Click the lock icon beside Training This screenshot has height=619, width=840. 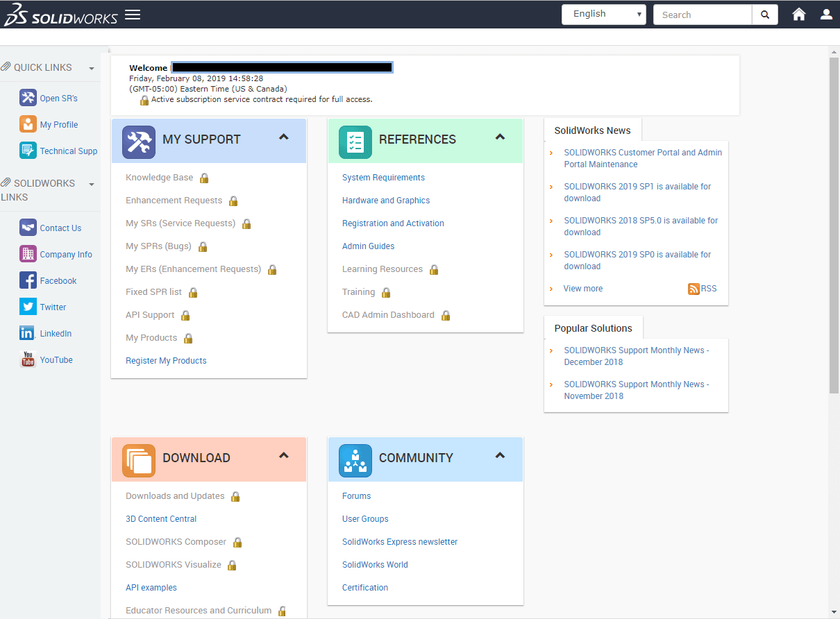[386, 292]
